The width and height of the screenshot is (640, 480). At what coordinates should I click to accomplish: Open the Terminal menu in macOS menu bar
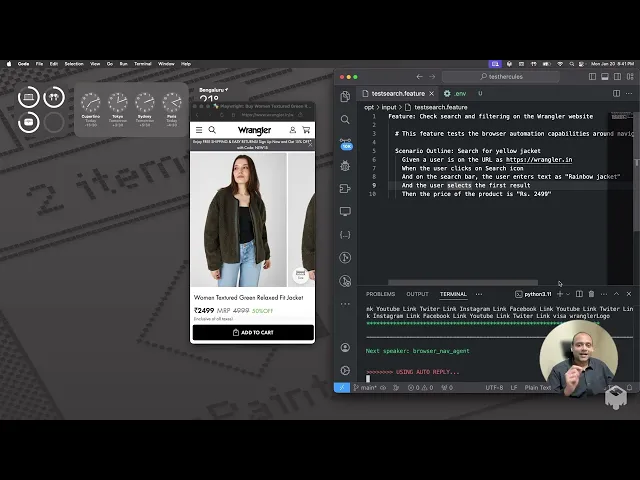142,64
